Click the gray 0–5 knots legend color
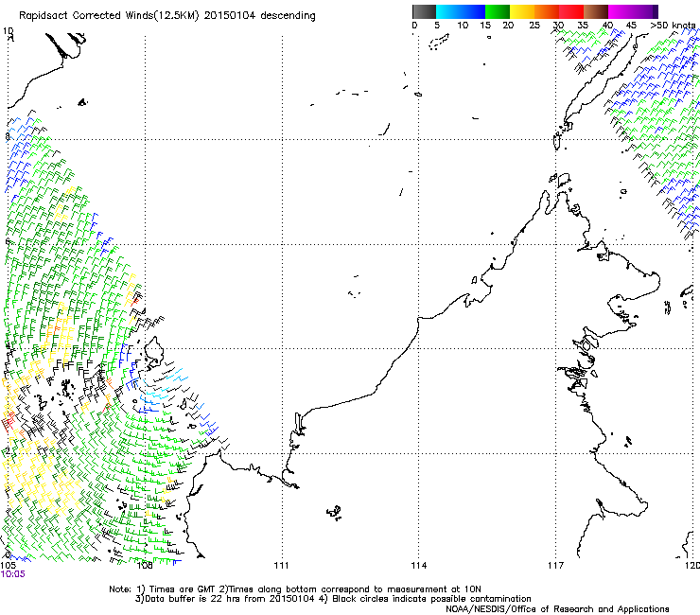The height and width of the screenshot is (615, 700). tap(424, 11)
